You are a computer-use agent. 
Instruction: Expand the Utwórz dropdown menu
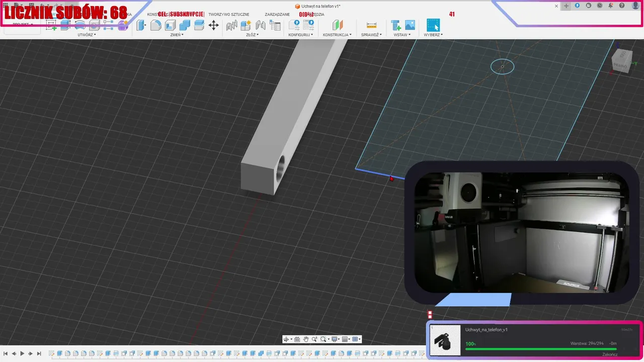tap(87, 35)
